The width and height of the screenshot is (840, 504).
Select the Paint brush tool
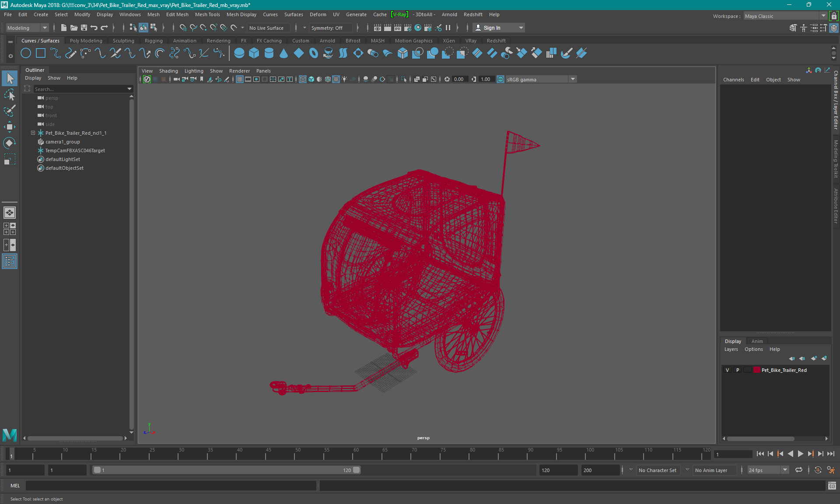(x=10, y=110)
